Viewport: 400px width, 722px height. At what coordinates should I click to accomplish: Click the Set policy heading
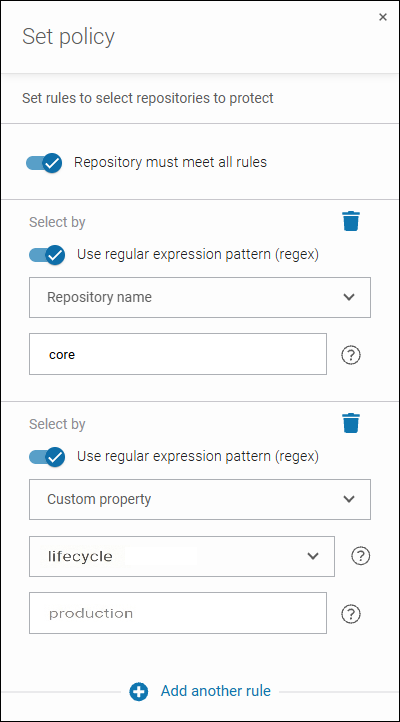(69, 37)
